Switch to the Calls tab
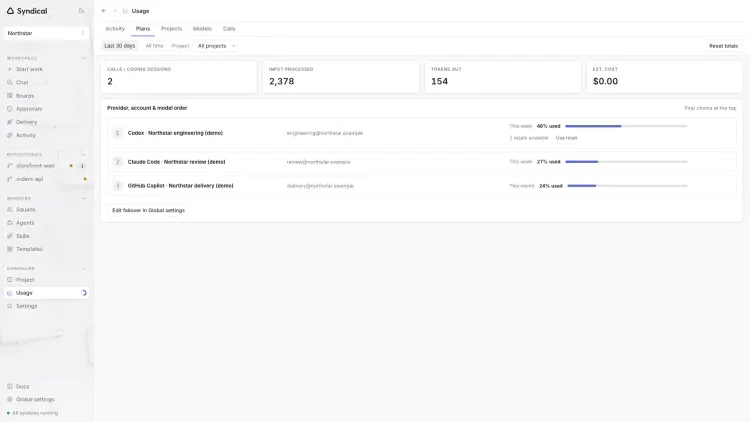 [x=229, y=29]
